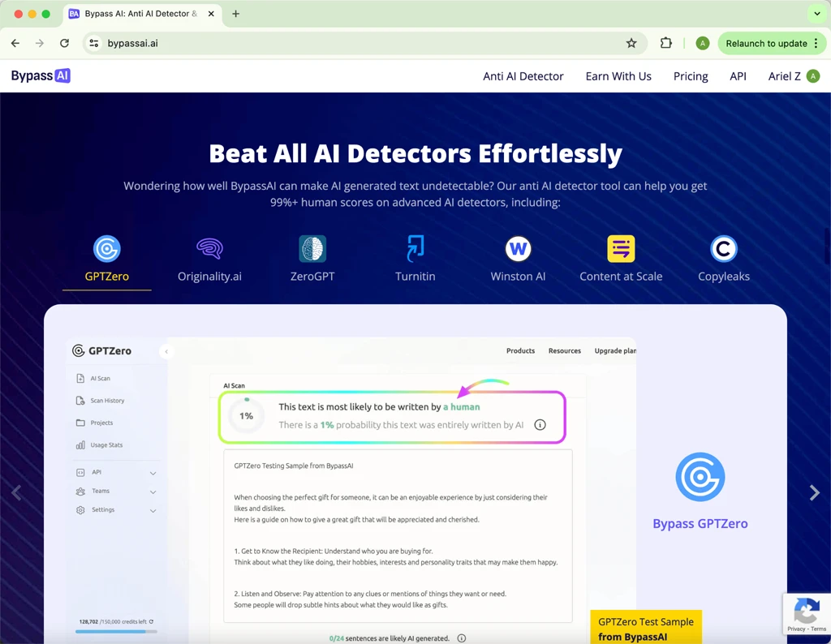
Task: Open Scan History in GPTZero sidebar
Action: click(100, 401)
